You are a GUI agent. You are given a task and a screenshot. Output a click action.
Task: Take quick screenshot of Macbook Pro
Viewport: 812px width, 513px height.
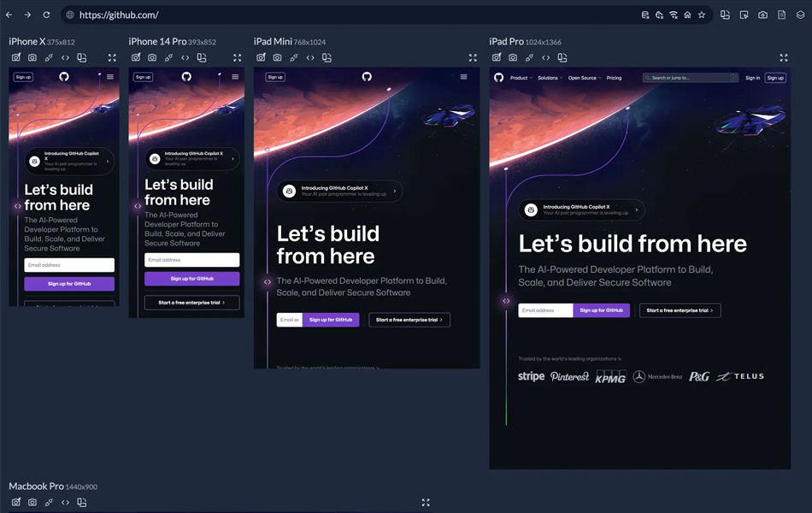click(x=16, y=502)
